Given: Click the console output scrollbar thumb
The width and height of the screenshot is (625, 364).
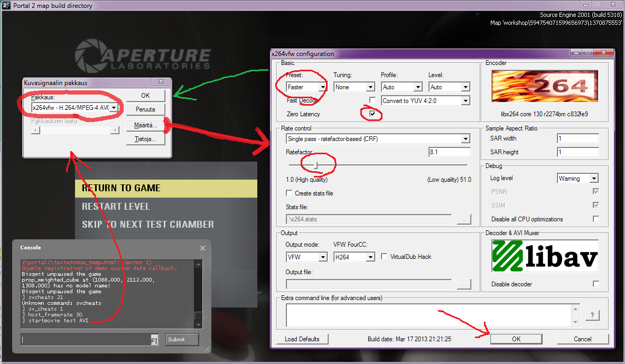Looking at the screenshot, I should [198, 316].
